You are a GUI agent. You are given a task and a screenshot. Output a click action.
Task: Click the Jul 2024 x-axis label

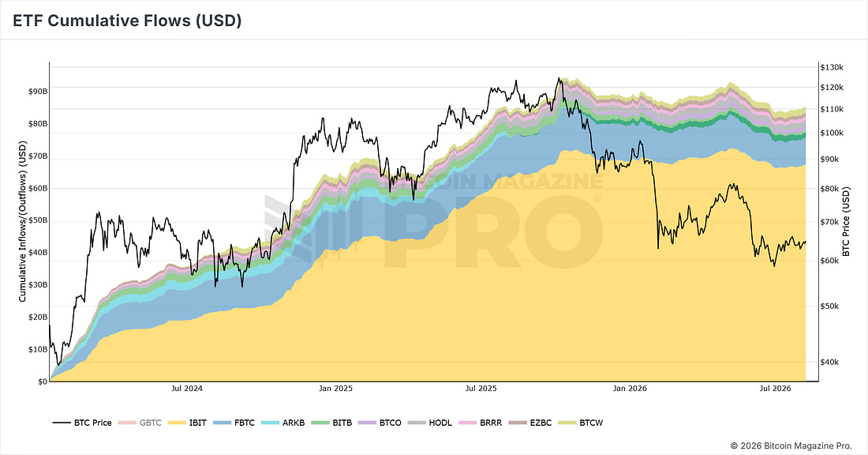[x=186, y=389]
